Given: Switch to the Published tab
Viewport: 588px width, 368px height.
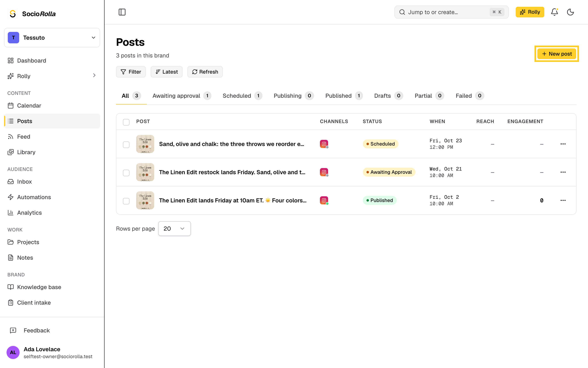Looking at the screenshot, I should coord(344,96).
